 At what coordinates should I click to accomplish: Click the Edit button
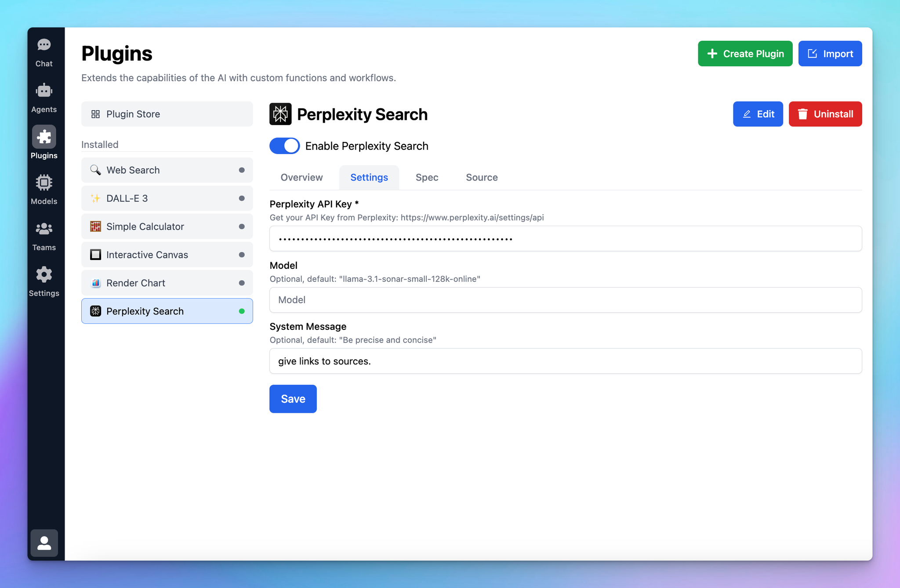[758, 114]
